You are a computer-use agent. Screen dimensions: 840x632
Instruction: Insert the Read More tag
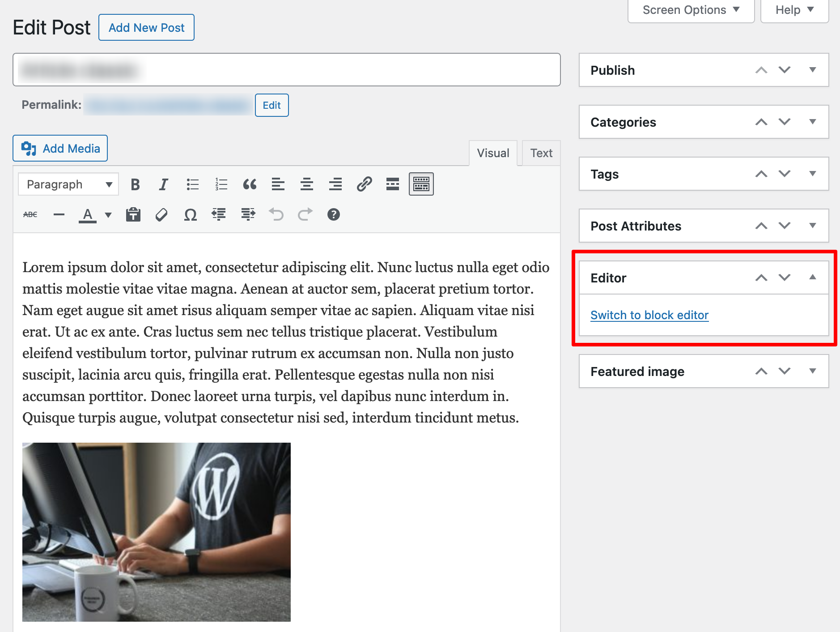[x=392, y=184]
